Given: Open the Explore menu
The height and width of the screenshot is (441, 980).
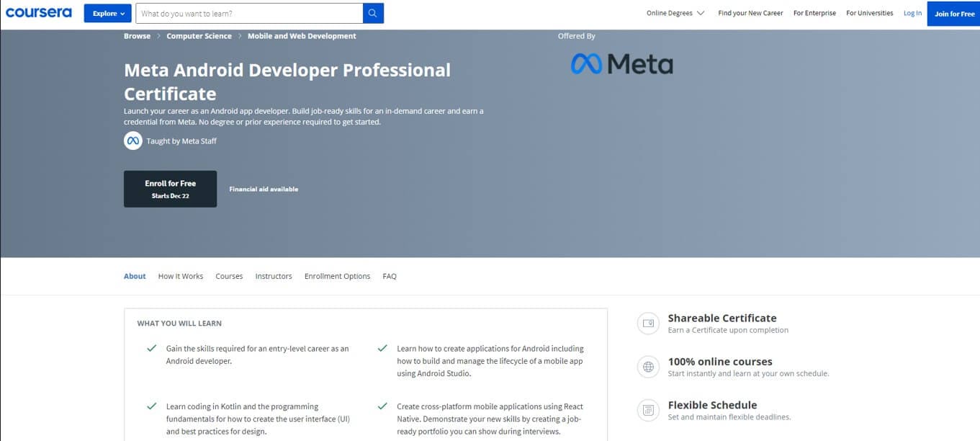Looking at the screenshot, I should point(107,13).
